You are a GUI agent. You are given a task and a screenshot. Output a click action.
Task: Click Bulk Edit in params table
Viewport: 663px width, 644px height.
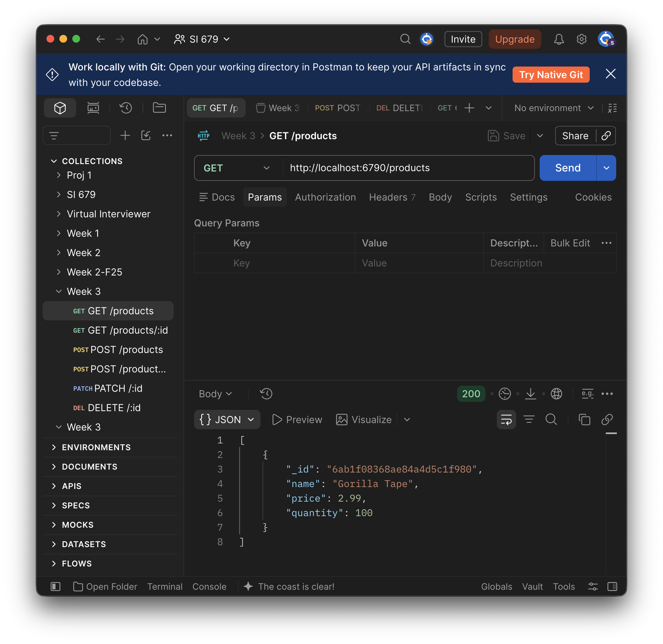570,243
